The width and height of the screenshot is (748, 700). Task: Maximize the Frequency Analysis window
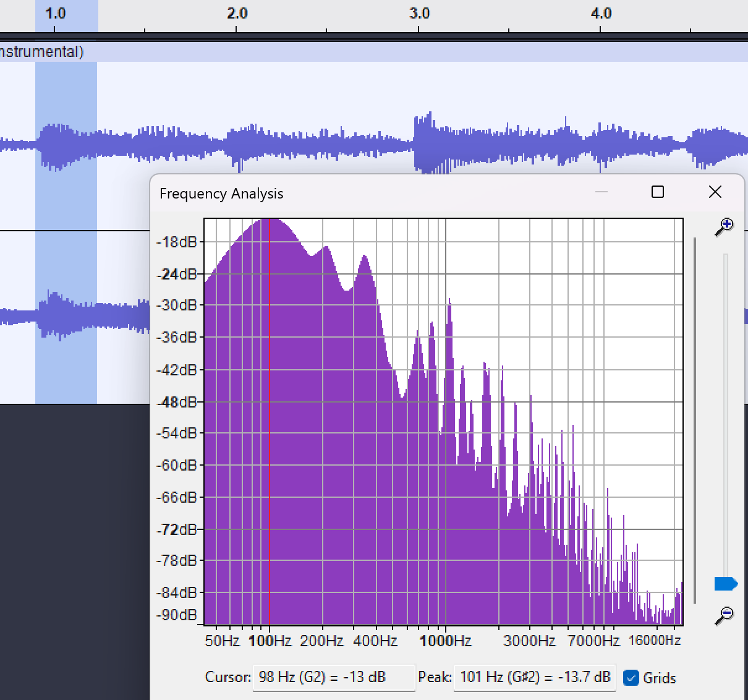coord(658,192)
